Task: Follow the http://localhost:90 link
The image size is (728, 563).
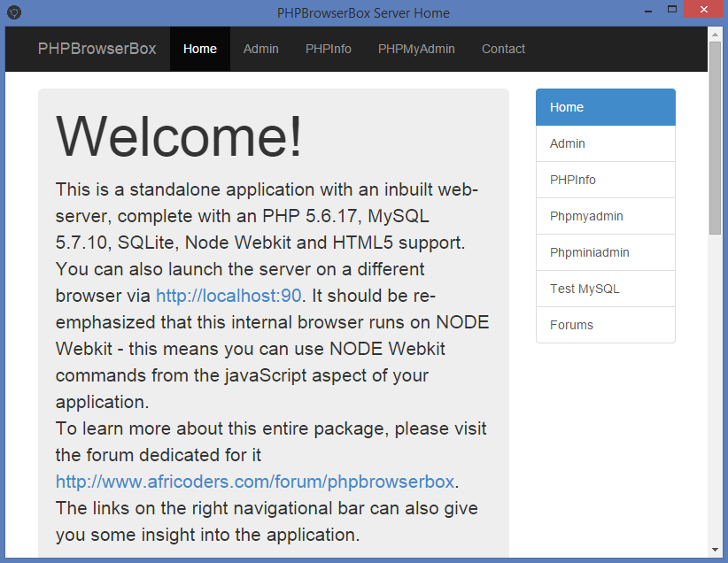Action: pos(228,296)
